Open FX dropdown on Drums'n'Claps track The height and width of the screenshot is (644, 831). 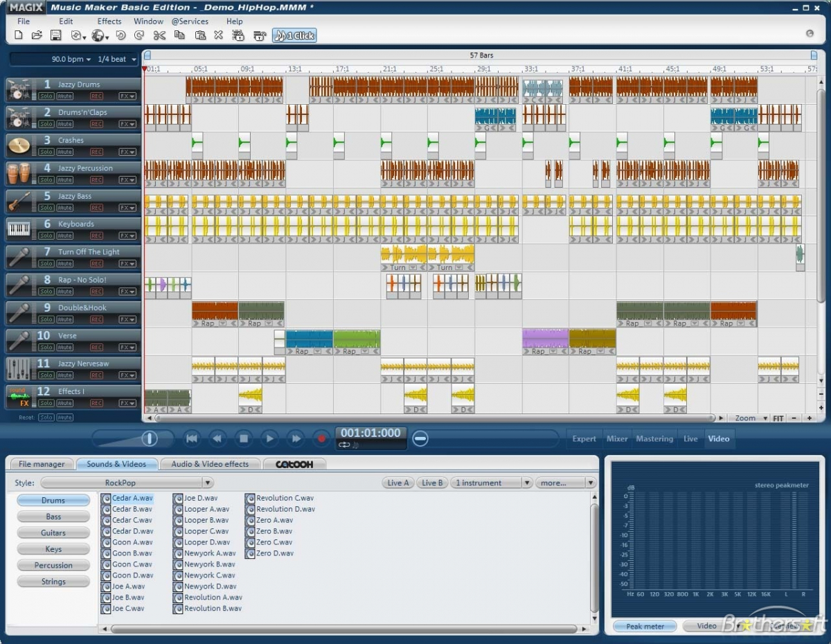[x=127, y=124]
